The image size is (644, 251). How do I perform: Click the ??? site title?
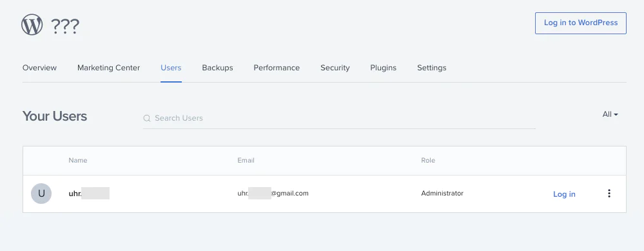pyautogui.click(x=65, y=26)
